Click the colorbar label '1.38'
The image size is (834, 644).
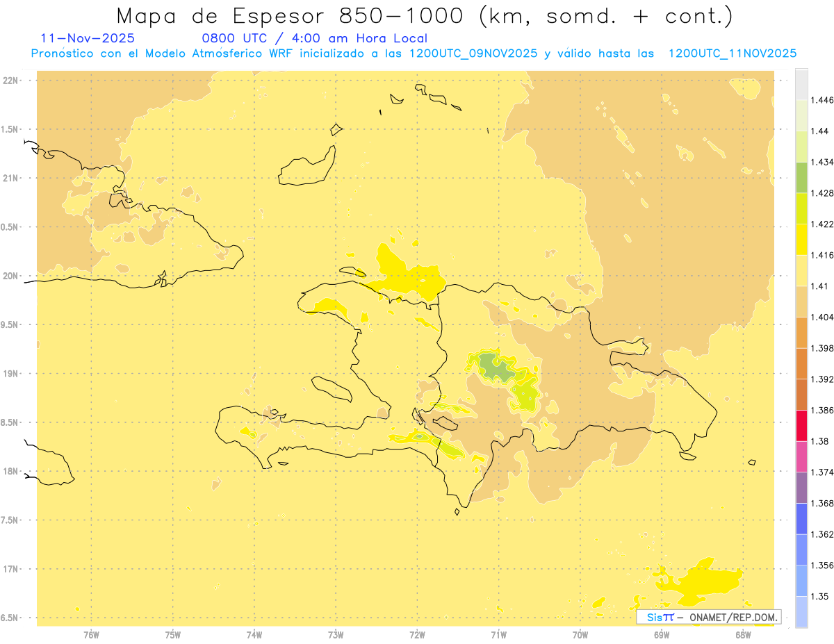pos(821,441)
